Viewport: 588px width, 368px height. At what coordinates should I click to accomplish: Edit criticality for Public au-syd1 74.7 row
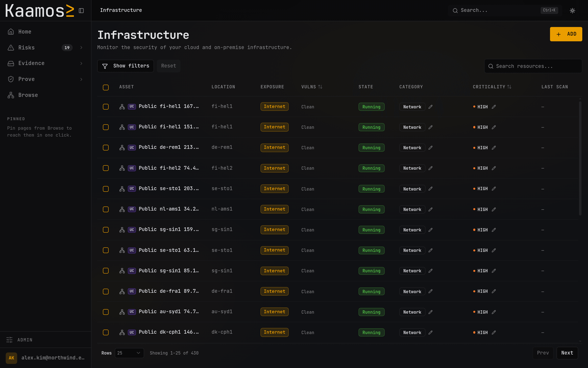(494, 312)
